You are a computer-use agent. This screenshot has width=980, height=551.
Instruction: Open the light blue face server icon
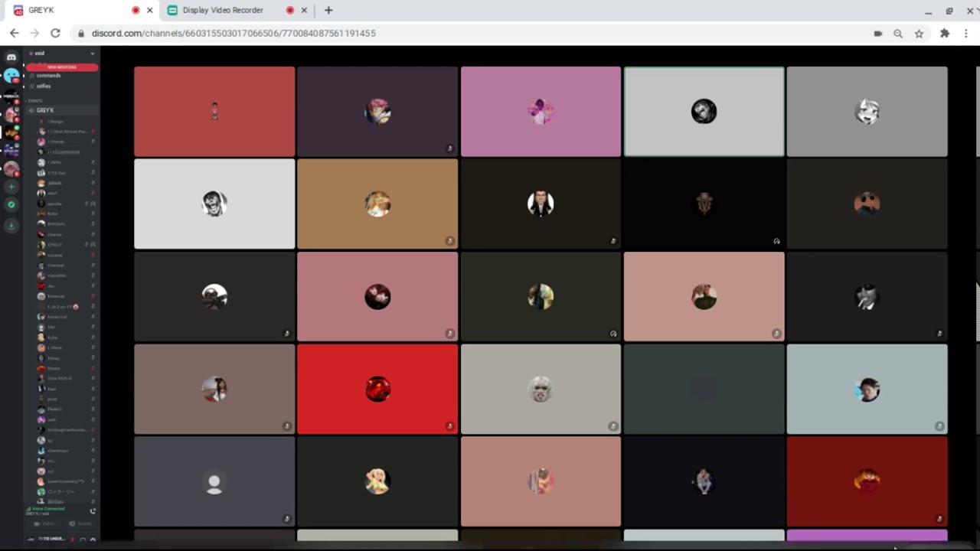(11, 76)
